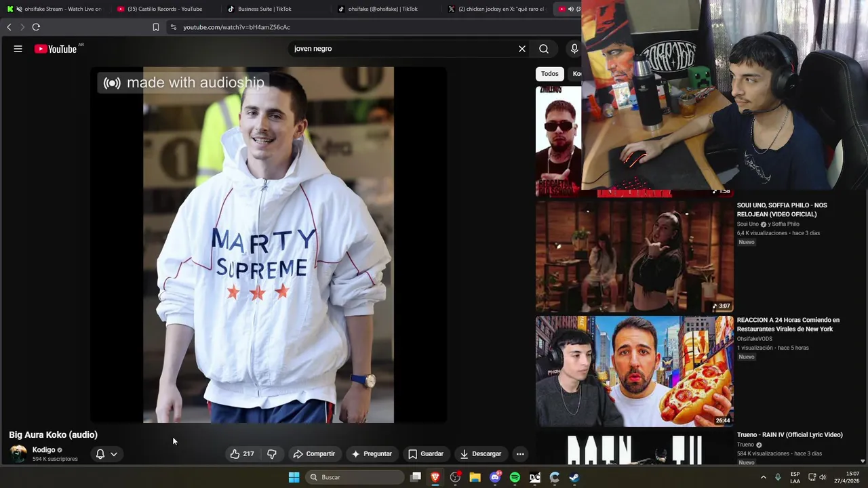Show hidden system tray icons chevron
This screenshot has height=488, width=868.
pyautogui.click(x=763, y=477)
